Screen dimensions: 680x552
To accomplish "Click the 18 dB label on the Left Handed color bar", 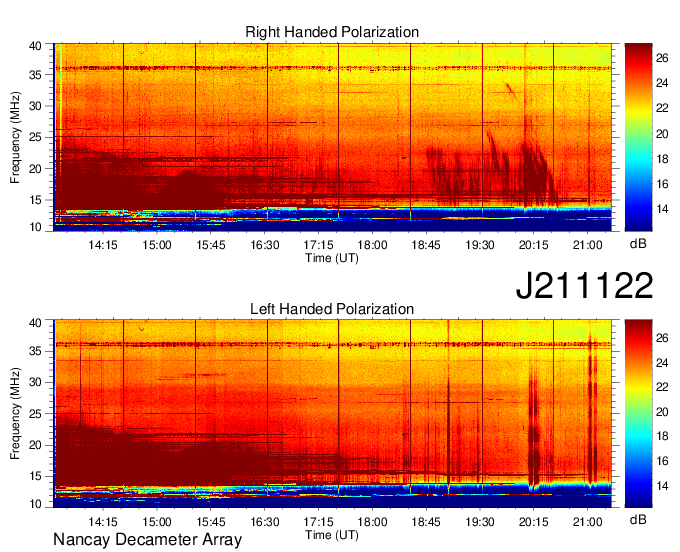I will tap(662, 436).
